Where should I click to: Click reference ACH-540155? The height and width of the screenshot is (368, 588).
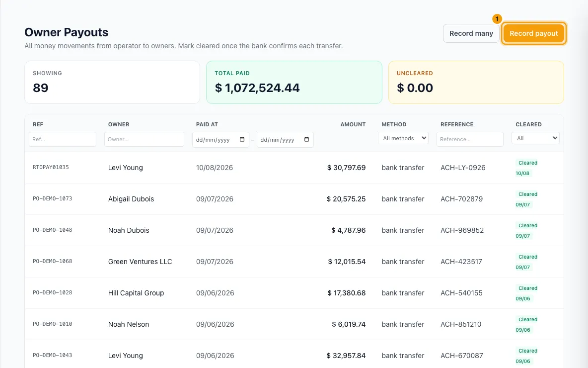pos(461,293)
